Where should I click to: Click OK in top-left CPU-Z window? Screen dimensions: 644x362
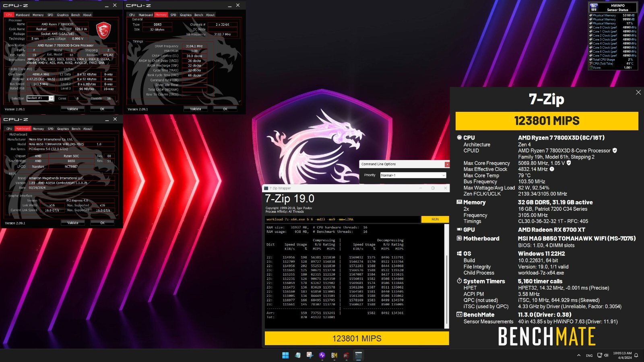(x=102, y=109)
